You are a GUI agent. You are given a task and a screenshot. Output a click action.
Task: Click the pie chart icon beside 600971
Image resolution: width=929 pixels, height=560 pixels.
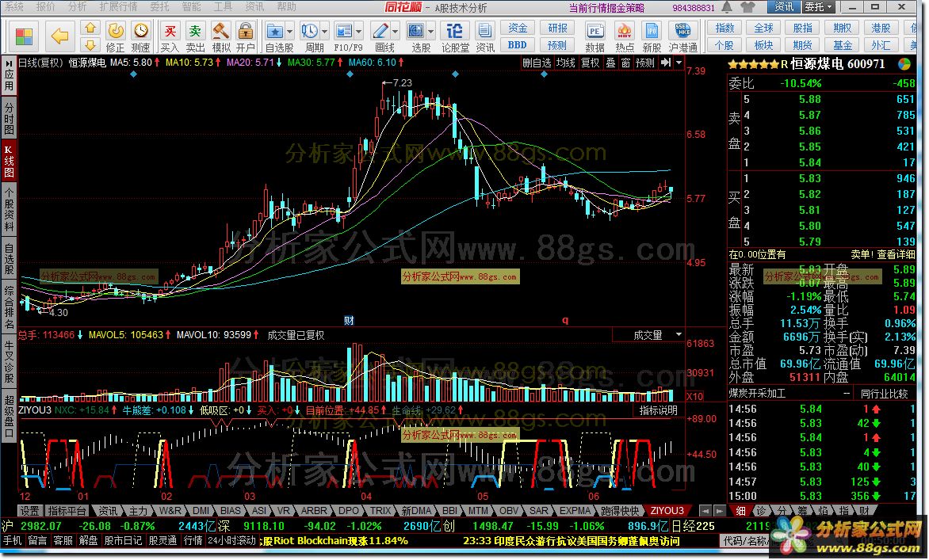pyautogui.click(x=904, y=64)
